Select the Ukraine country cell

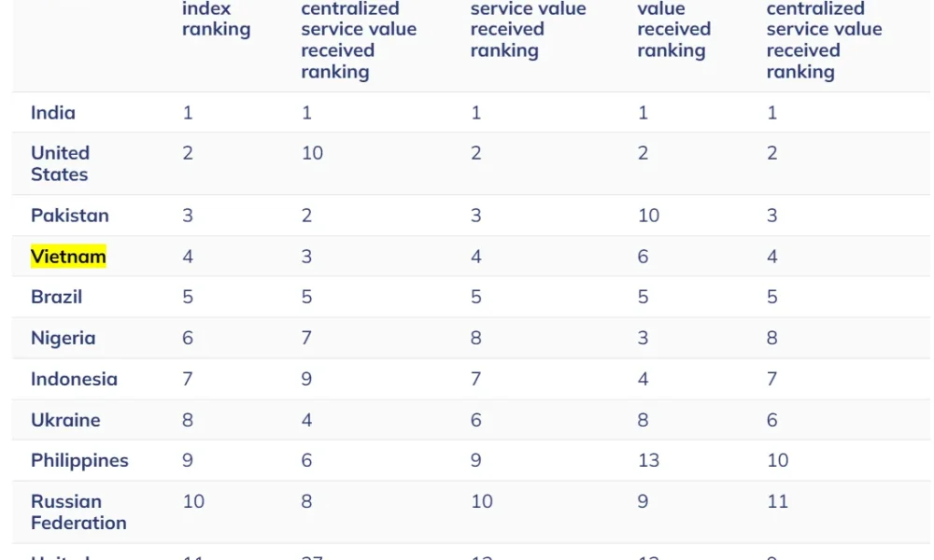(65, 420)
